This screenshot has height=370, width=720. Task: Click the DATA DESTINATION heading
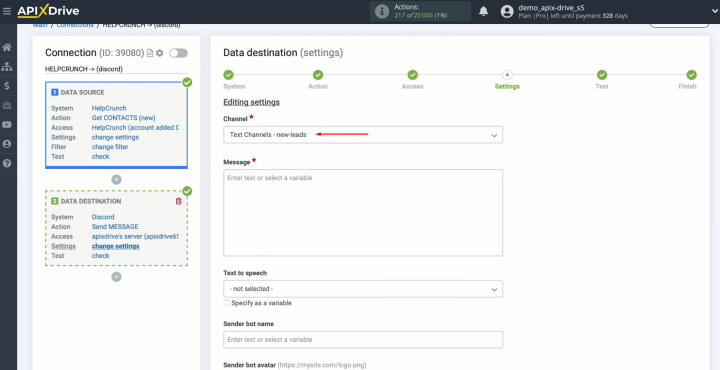point(91,202)
